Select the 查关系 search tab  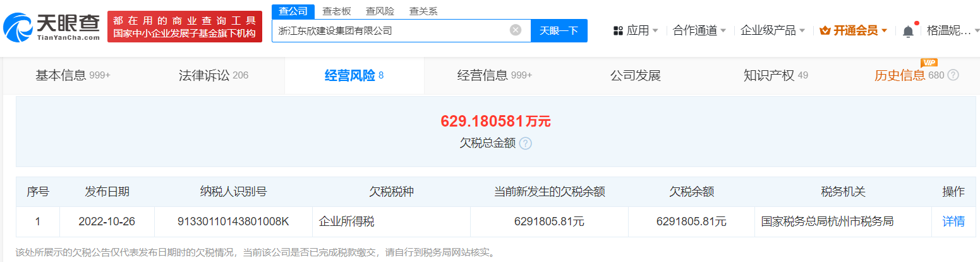point(423,11)
